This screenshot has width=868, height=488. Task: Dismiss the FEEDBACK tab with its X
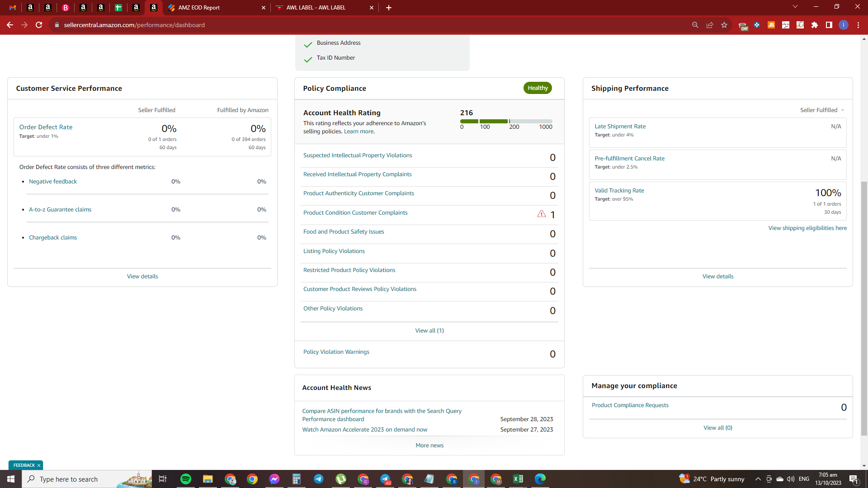(39, 465)
